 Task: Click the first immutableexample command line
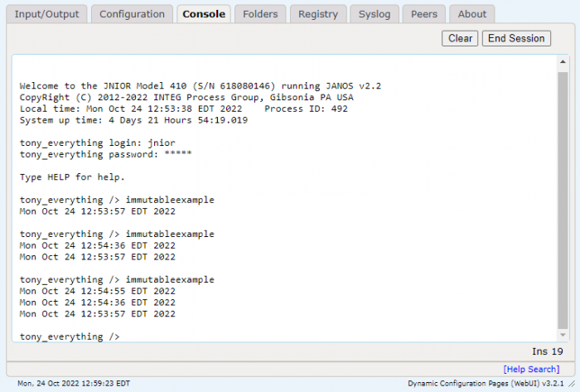click(117, 200)
